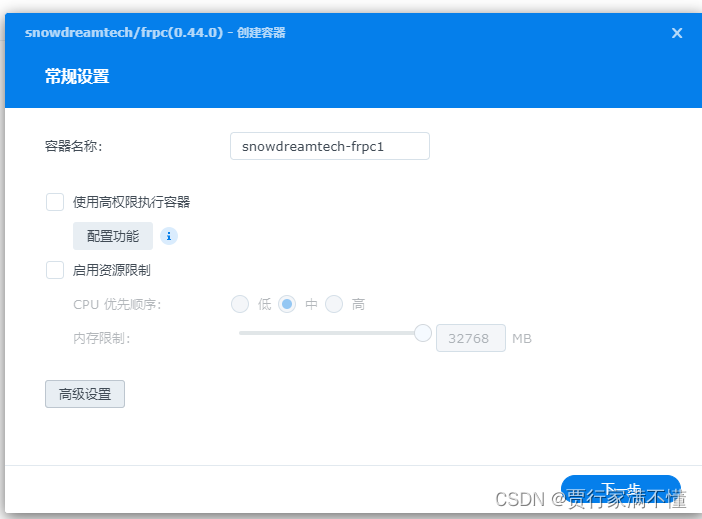
Task: Click the 配置功能 button
Action: click(113, 236)
